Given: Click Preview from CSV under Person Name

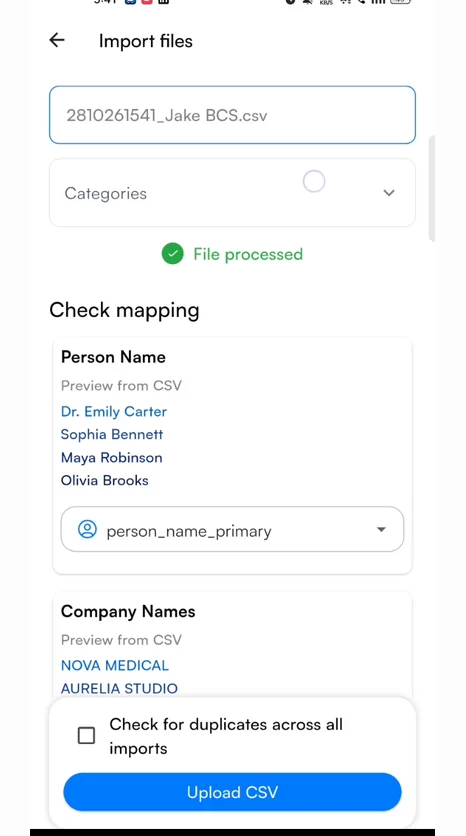Looking at the screenshot, I should pyautogui.click(x=121, y=385).
